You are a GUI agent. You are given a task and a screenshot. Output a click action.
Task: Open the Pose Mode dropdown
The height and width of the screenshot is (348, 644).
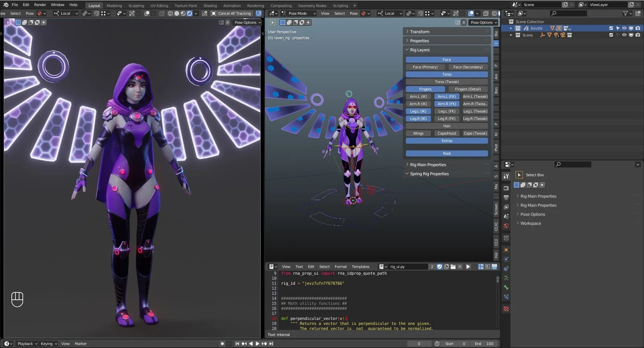[x=299, y=13]
